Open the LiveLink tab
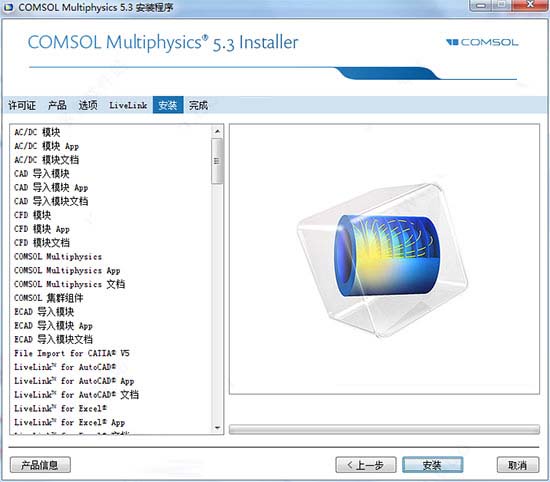 pyautogui.click(x=128, y=105)
